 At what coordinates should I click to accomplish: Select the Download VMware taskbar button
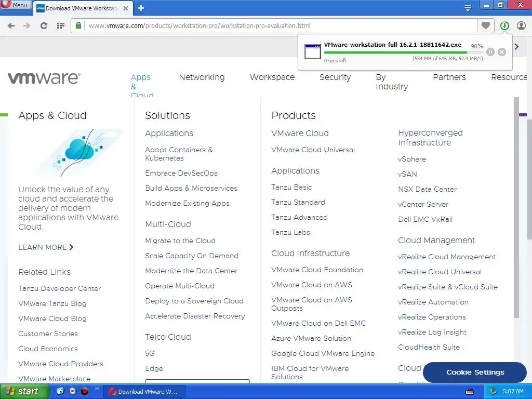click(144, 392)
